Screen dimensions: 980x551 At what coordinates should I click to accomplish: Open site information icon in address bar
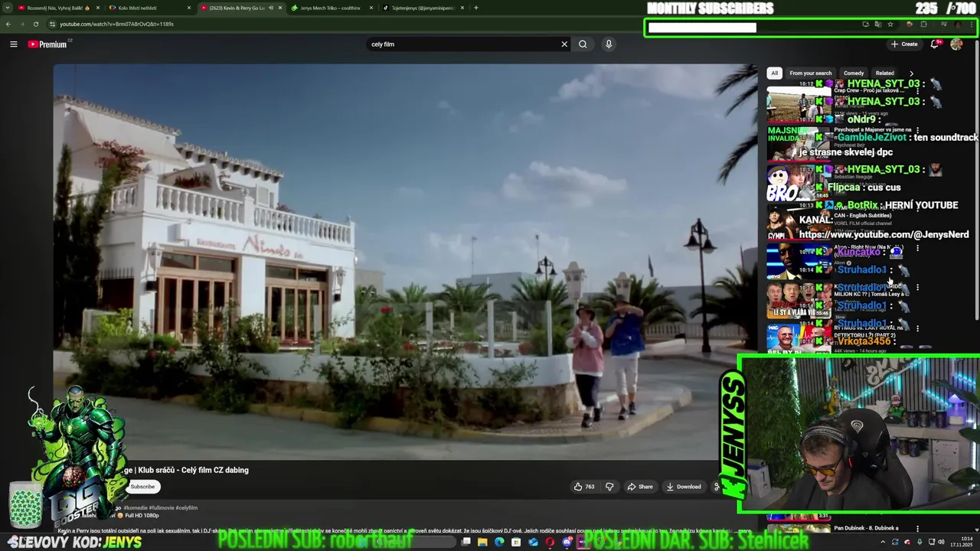pos(52,24)
